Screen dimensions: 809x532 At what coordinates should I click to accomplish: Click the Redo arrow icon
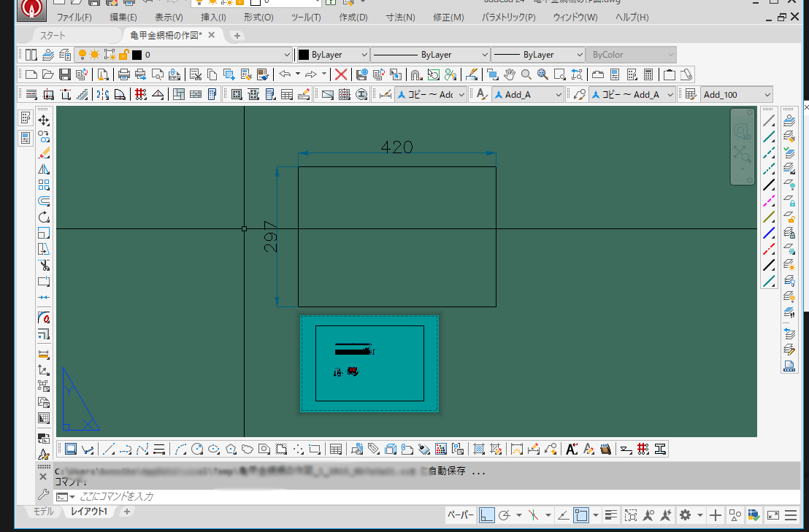pos(311,74)
